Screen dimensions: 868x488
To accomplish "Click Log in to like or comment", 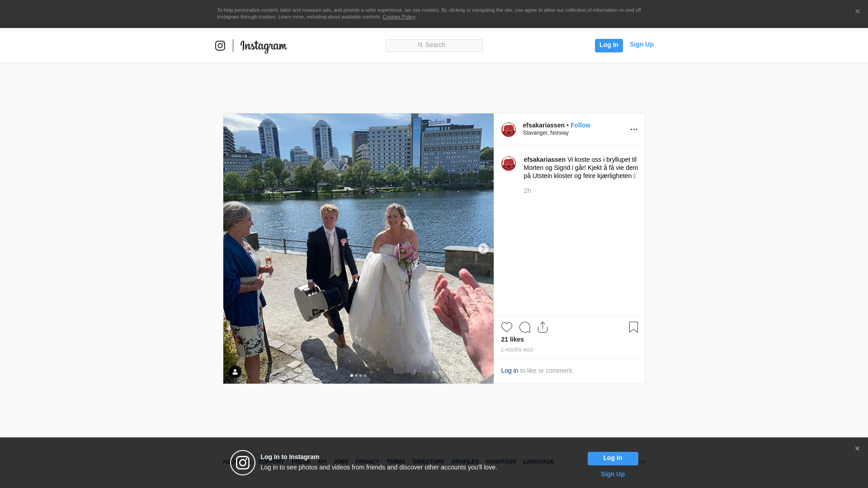I will (x=509, y=371).
